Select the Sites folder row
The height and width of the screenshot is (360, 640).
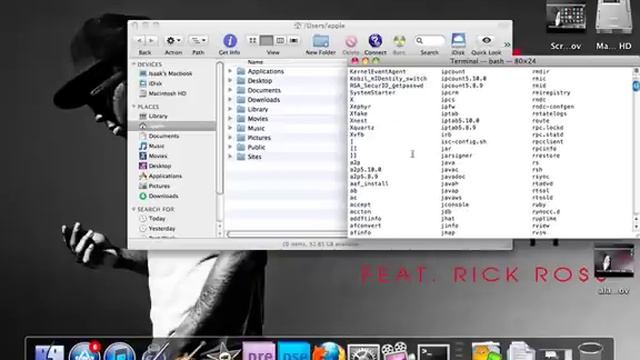click(286, 157)
